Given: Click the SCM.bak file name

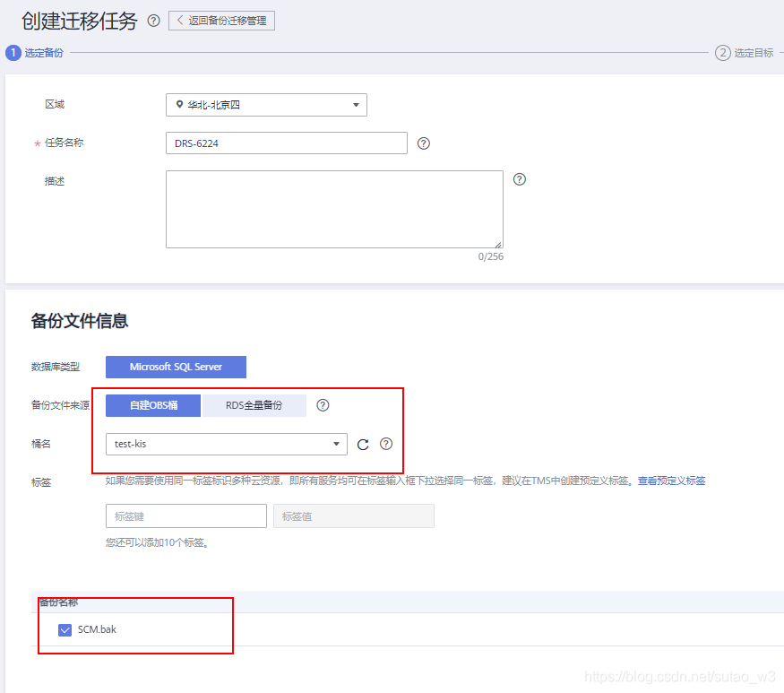Looking at the screenshot, I should (97, 629).
